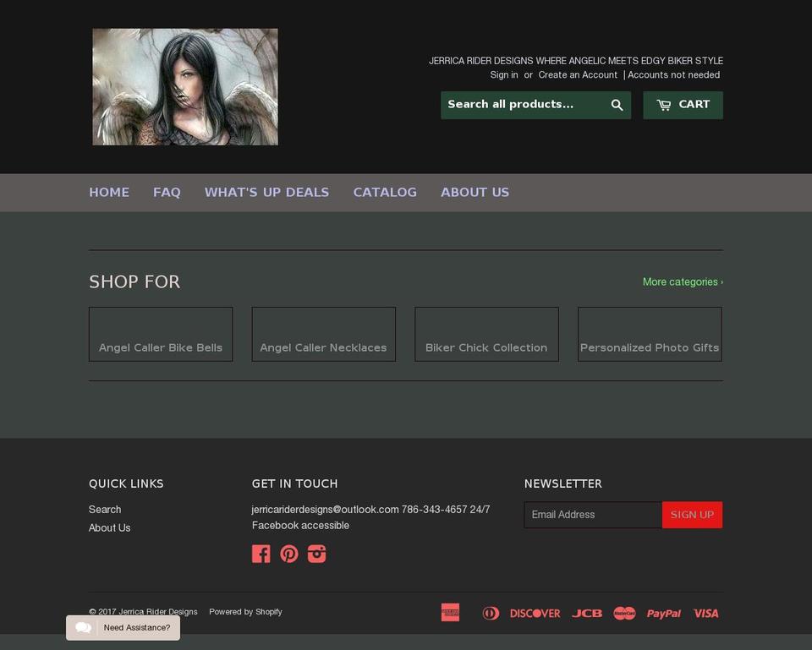Click the chat bubble icon in Need Assistance

pyautogui.click(x=84, y=628)
